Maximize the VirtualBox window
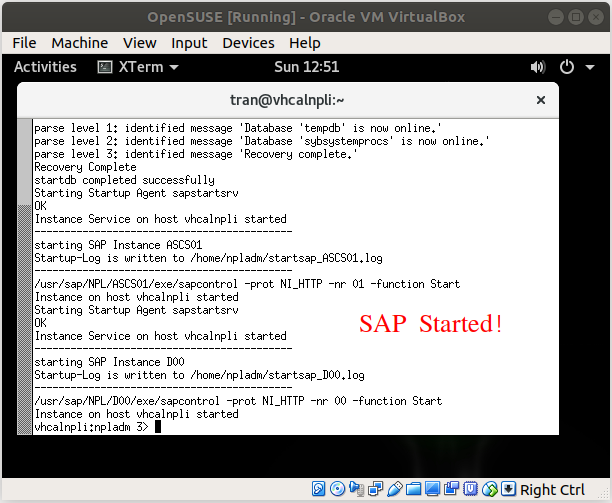Screen dimensions: 612x503 tap(576, 17)
